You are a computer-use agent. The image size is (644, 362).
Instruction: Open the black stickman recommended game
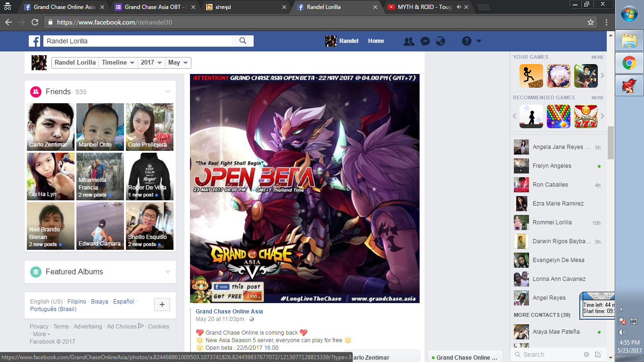[x=531, y=116]
